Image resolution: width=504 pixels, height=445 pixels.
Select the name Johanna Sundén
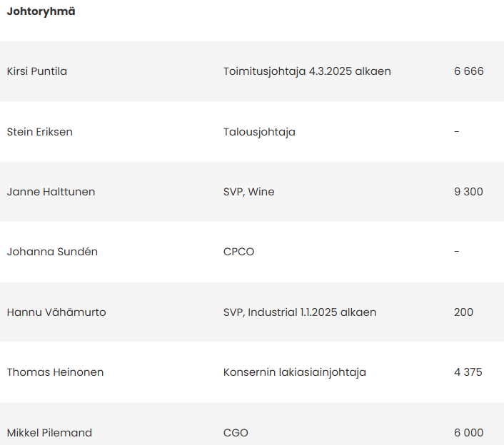point(52,252)
